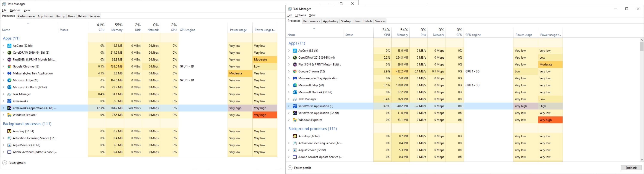Screen dimensions: 644x174
Task: Click AcroTray icon in left Task Manager
Action: pos(9,131)
